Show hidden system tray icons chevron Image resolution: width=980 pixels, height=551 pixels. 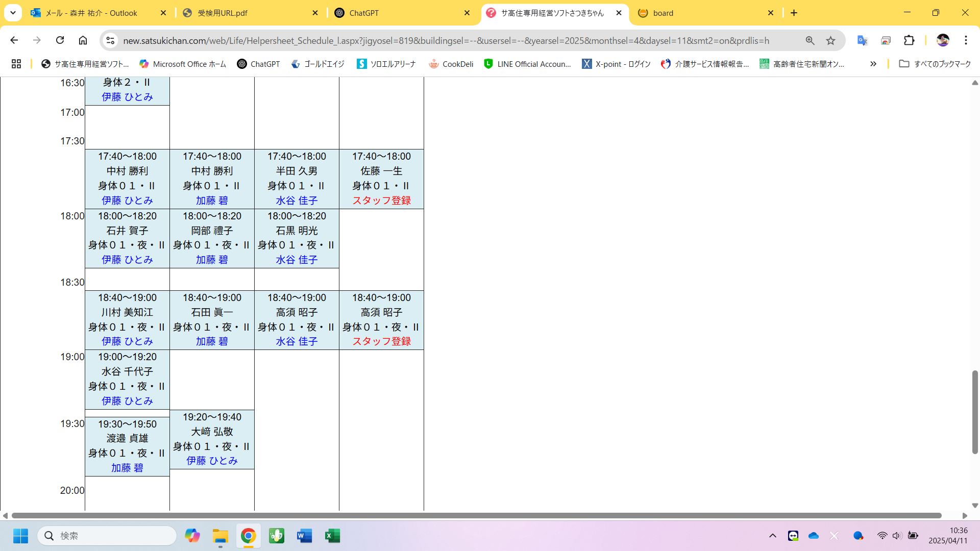coord(772,536)
